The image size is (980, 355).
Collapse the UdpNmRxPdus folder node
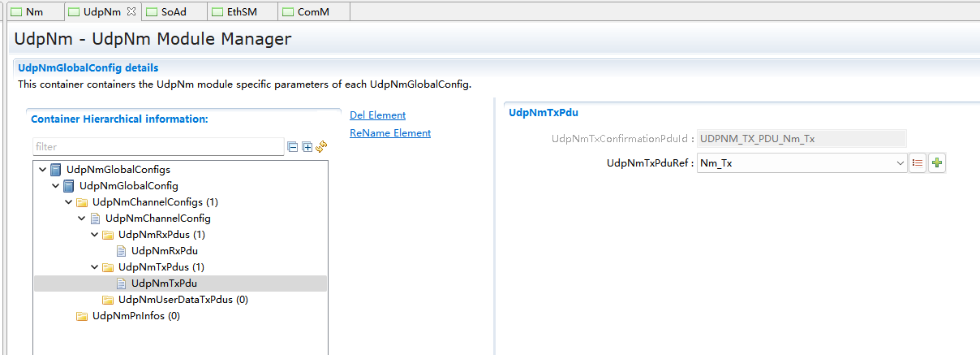click(95, 235)
